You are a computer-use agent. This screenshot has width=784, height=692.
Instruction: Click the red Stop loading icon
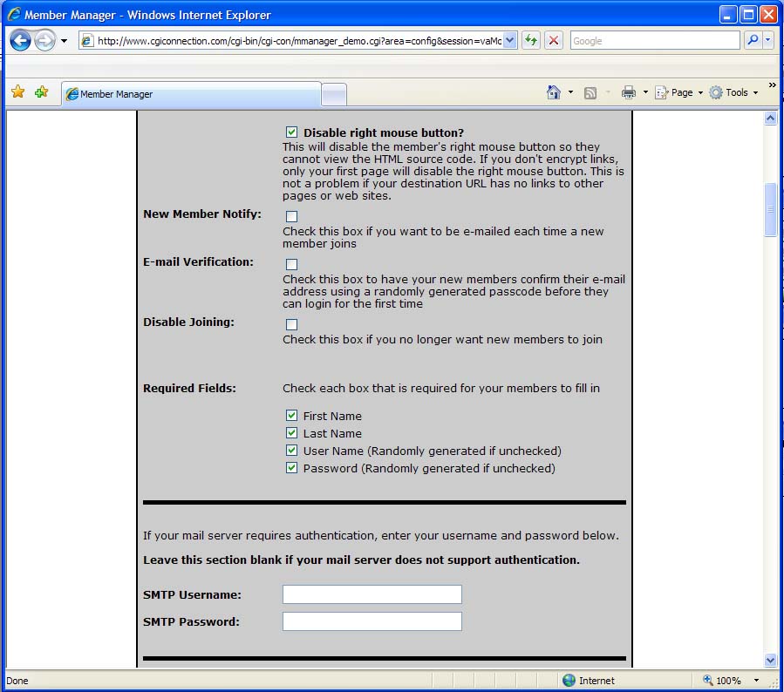(x=554, y=40)
